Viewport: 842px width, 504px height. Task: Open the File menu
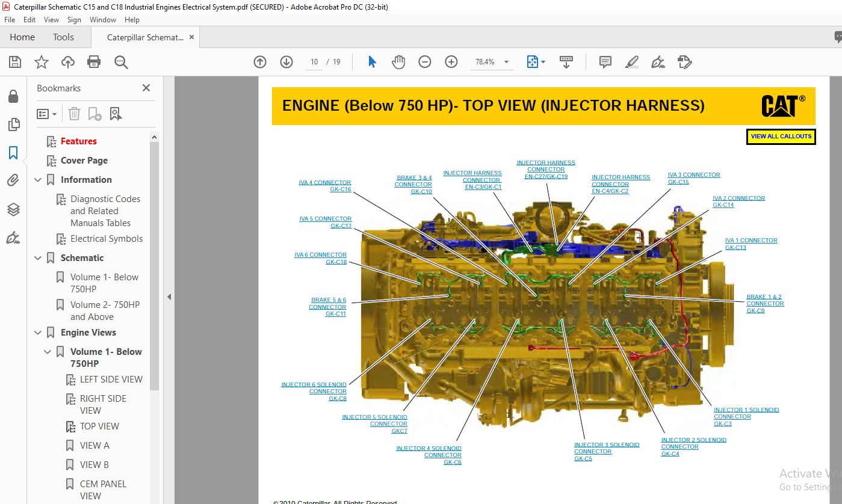point(10,20)
